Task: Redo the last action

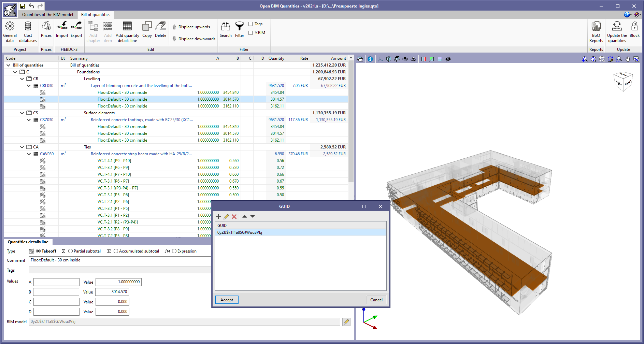Action: 40,6
